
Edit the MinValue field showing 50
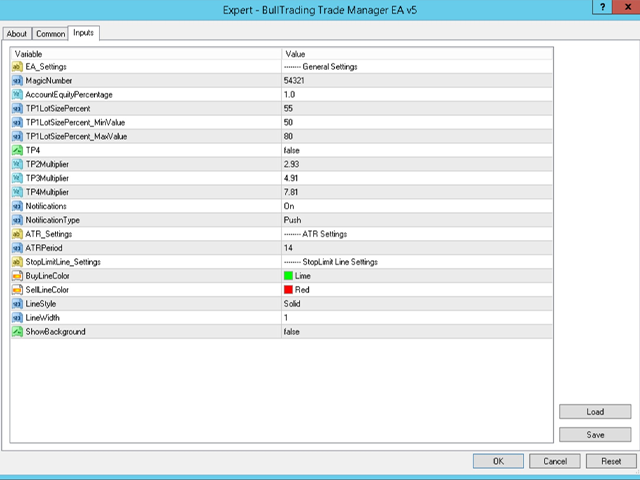(x=417, y=122)
